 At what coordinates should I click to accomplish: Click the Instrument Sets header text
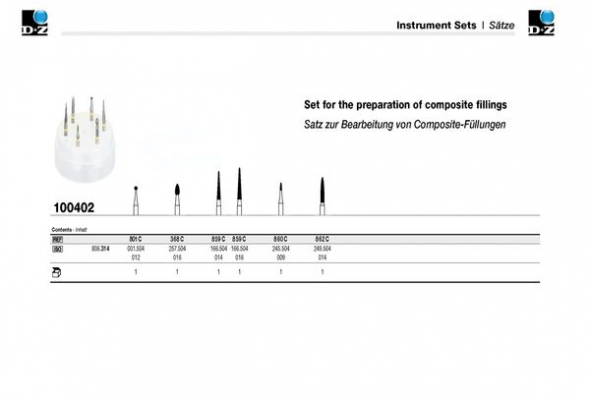[436, 26]
